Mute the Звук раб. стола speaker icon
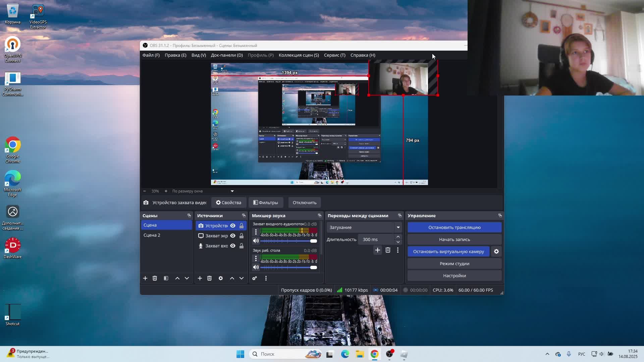The image size is (644, 362). 256,267
